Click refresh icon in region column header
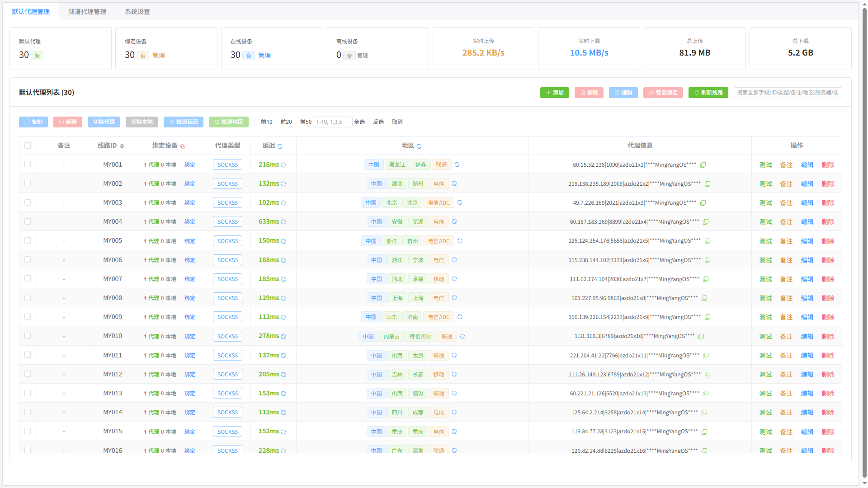This screenshot has width=868, height=488. pyautogui.click(x=419, y=146)
